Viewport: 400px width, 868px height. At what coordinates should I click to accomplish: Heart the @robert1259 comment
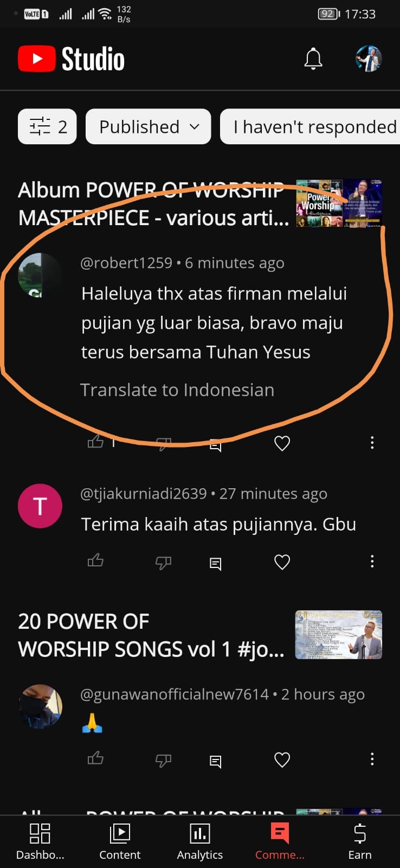pyautogui.click(x=282, y=443)
